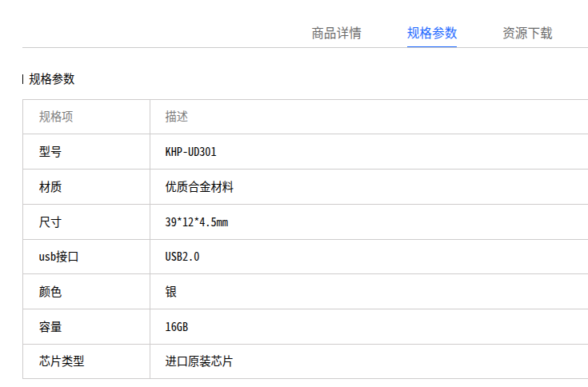Select the 进口原装芯片 description cell

[x=199, y=361]
